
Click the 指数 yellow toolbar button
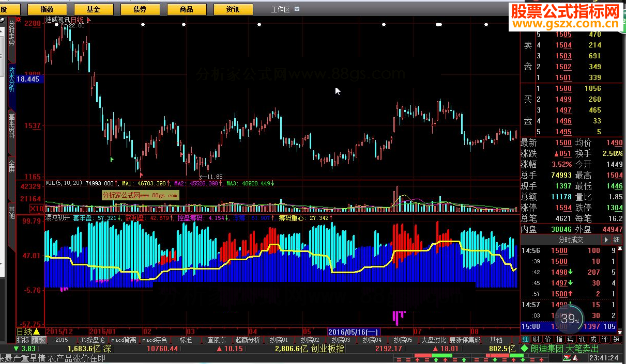click(47, 9)
